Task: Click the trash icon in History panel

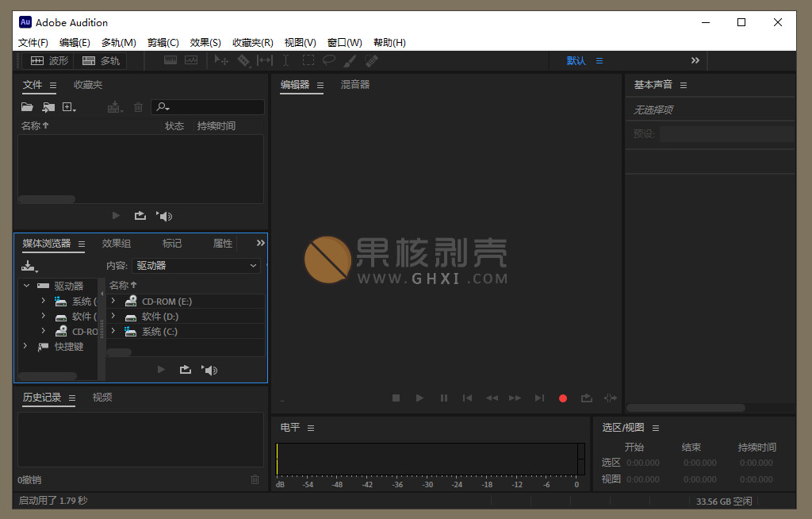Action: coord(255,479)
